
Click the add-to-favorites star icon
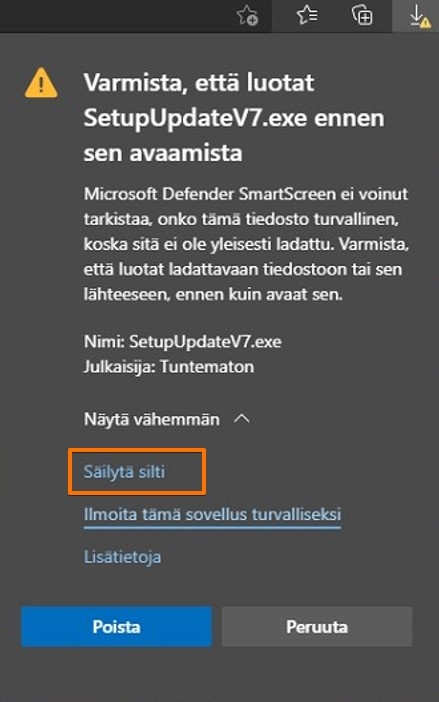click(x=247, y=16)
